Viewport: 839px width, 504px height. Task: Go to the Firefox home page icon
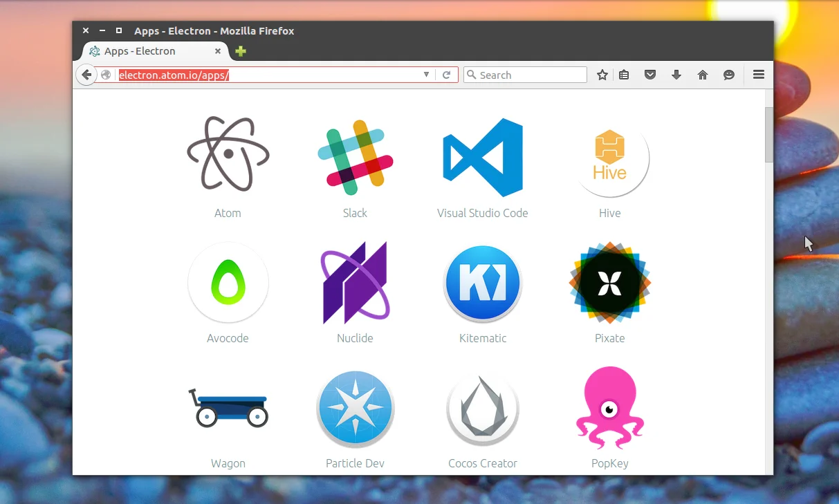(703, 75)
